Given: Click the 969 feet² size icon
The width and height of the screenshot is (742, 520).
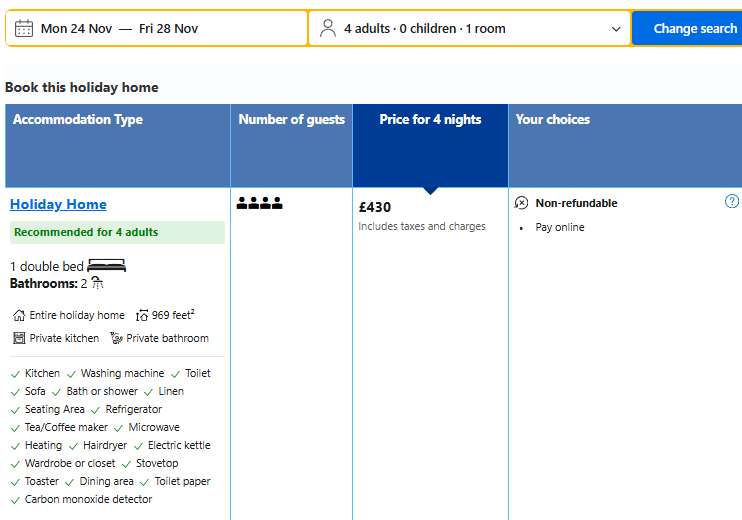Looking at the screenshot, I should tap(143, 315).
